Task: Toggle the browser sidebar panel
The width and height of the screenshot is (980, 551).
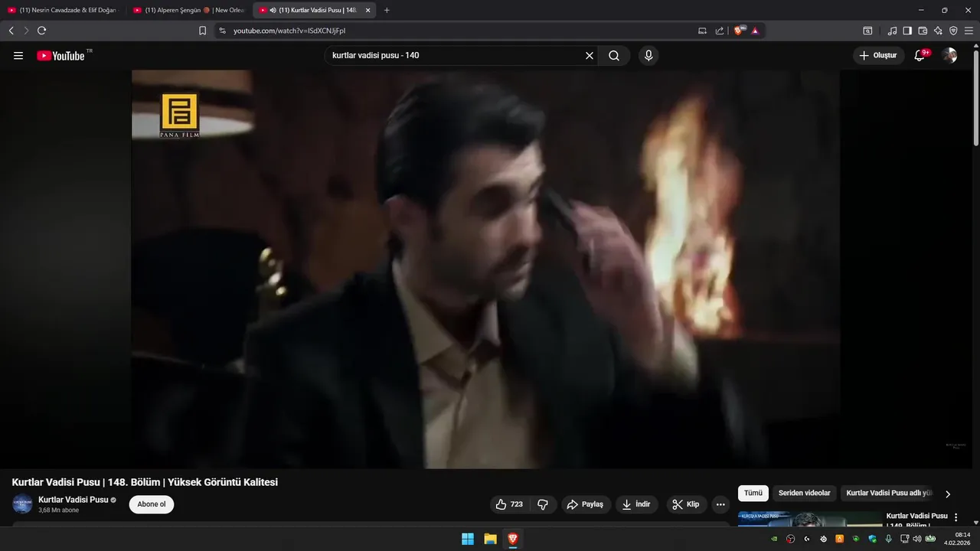Action: (x=907, y=31)
